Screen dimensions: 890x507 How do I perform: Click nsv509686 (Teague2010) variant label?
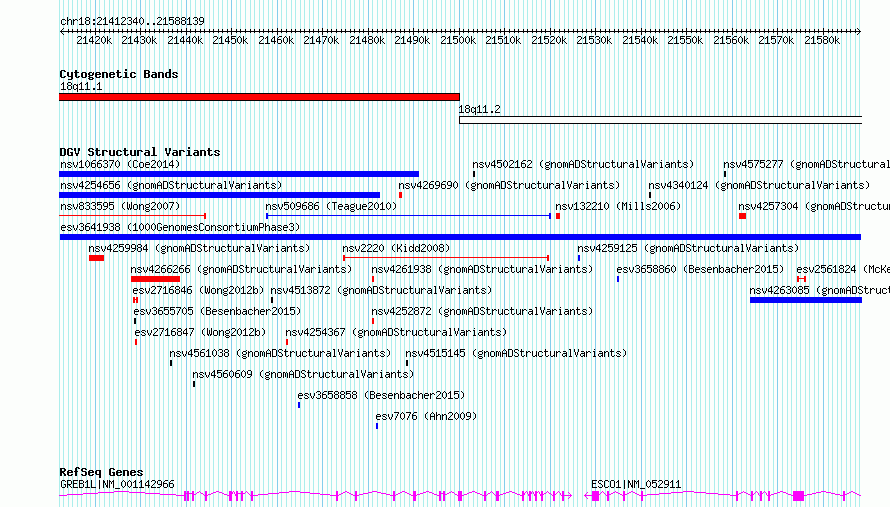(x=331, y=206)
